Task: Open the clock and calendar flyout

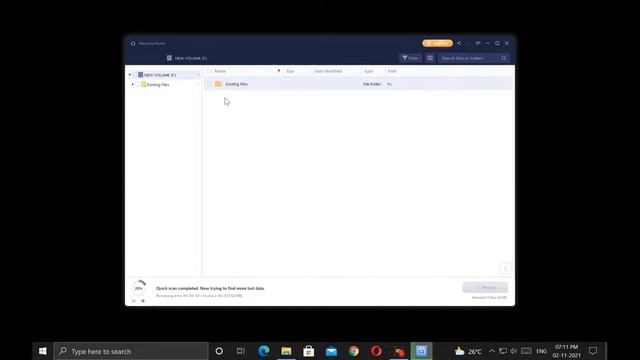Action: (x=566, y=351)
